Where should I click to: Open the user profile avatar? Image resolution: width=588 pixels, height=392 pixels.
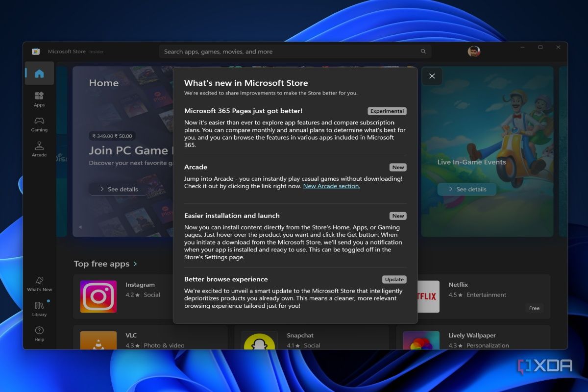click(x=474, y=51)
